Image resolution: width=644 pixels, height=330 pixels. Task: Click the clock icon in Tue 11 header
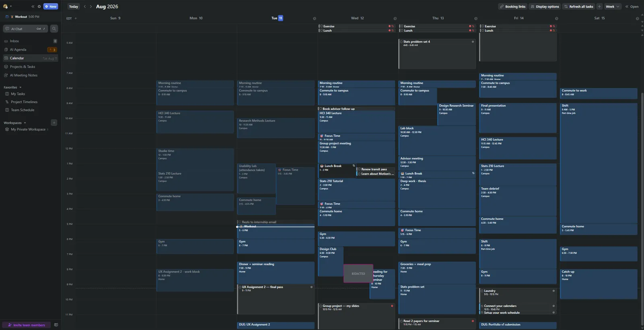point(314,19)
